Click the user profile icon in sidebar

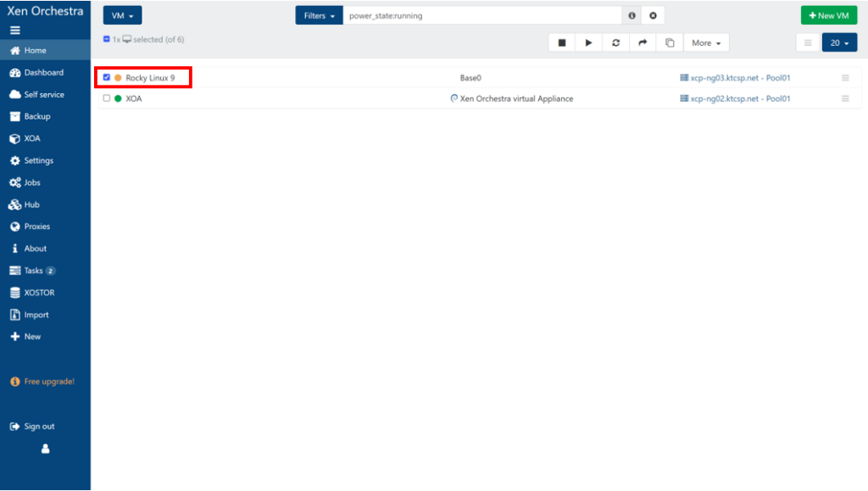[45, 449]
